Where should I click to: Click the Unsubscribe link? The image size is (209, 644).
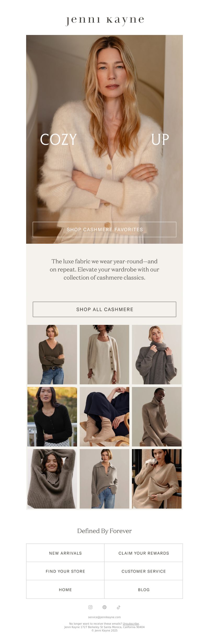pos(131,624)
